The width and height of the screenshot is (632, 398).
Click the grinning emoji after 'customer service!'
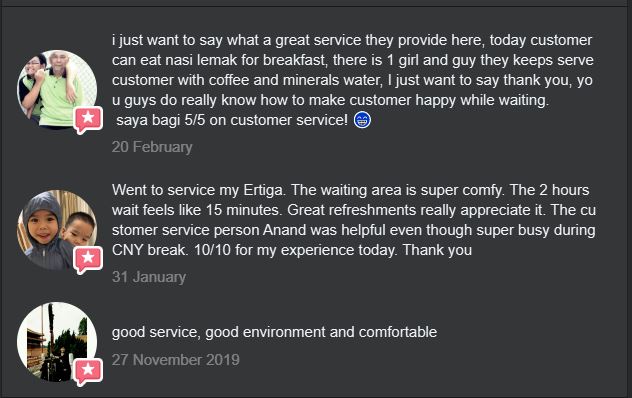point(362,120)
